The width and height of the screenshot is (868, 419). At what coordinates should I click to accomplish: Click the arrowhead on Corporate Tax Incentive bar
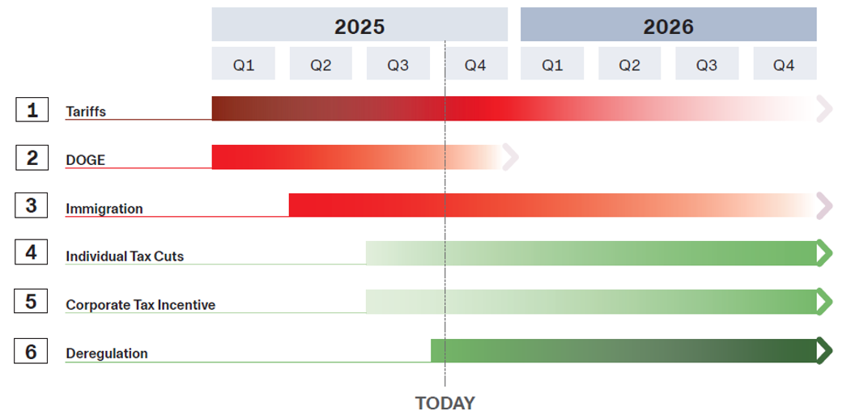[x=824, y=302]
